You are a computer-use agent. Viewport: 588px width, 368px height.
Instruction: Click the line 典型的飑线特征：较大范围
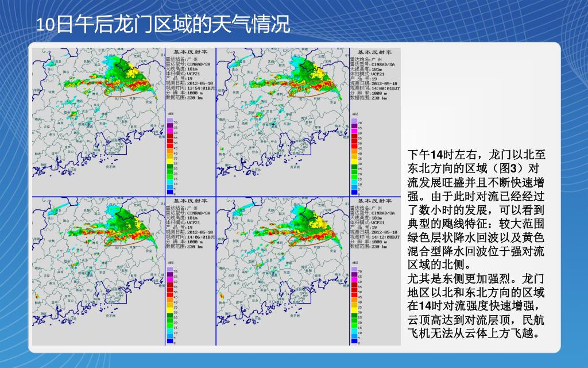pyautogui.click(x=476, y=224)
